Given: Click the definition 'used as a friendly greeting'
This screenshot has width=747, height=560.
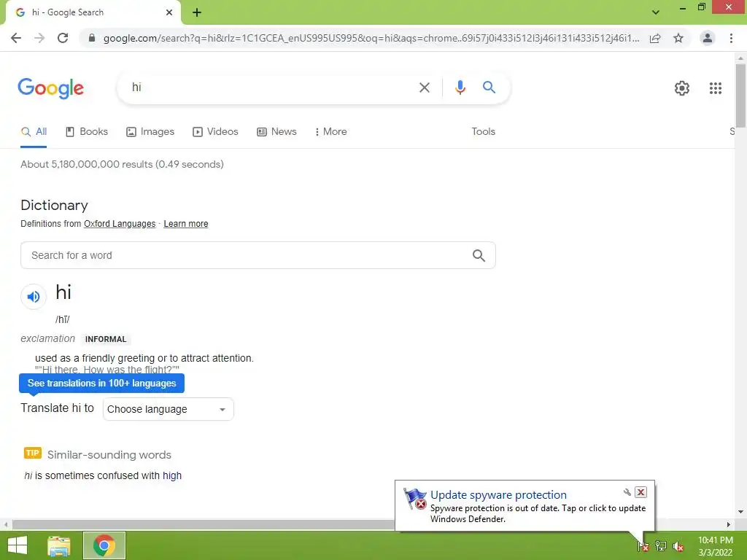Looking at the screenshot, I should click(144, 358).
